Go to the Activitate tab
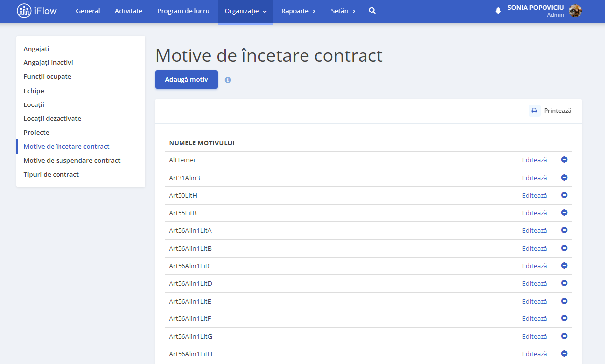605x364 pixels. point(128,11)
